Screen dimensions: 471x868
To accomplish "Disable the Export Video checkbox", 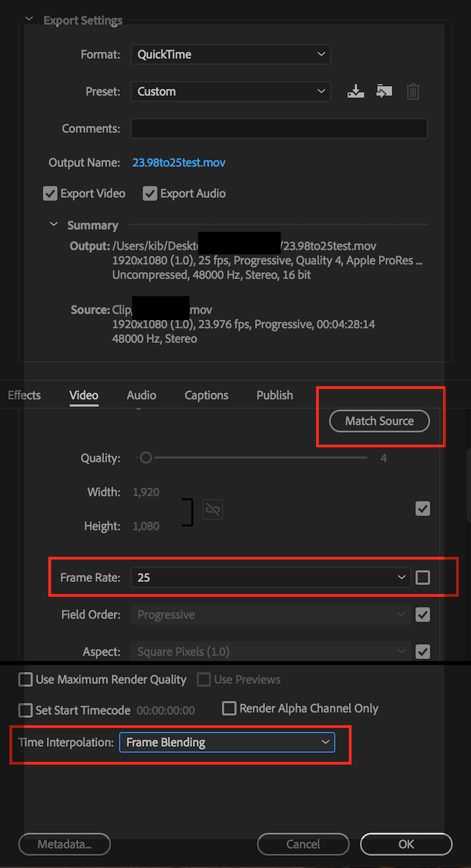I will coord(50,193).
